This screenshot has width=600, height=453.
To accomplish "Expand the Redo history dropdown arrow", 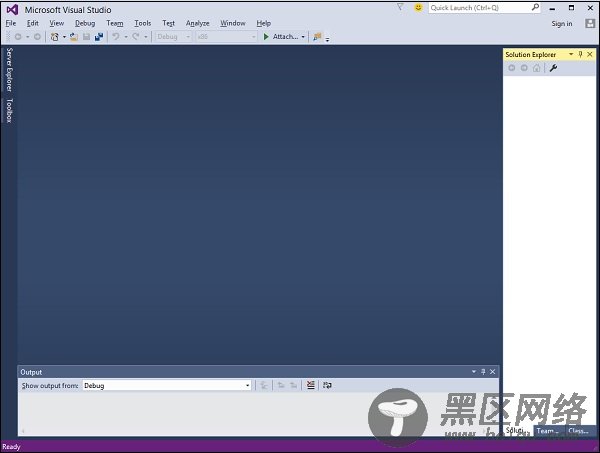I will click(x=145, y=37).
